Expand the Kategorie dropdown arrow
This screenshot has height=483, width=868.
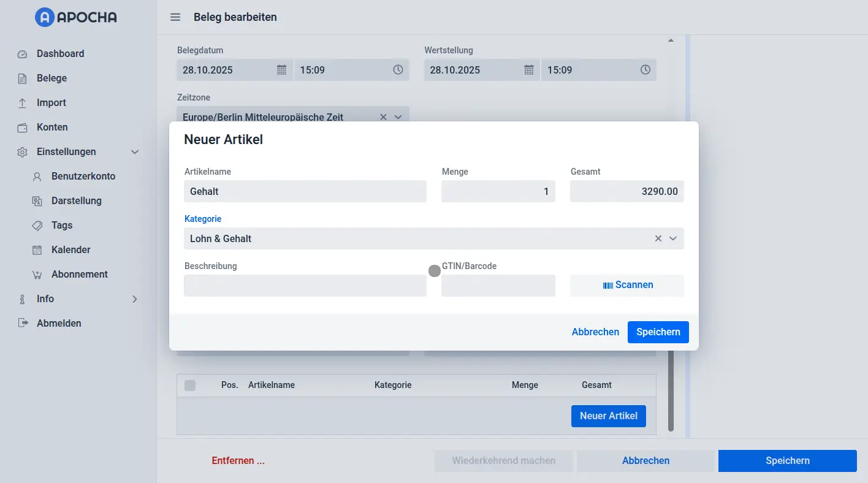(673, 238)
